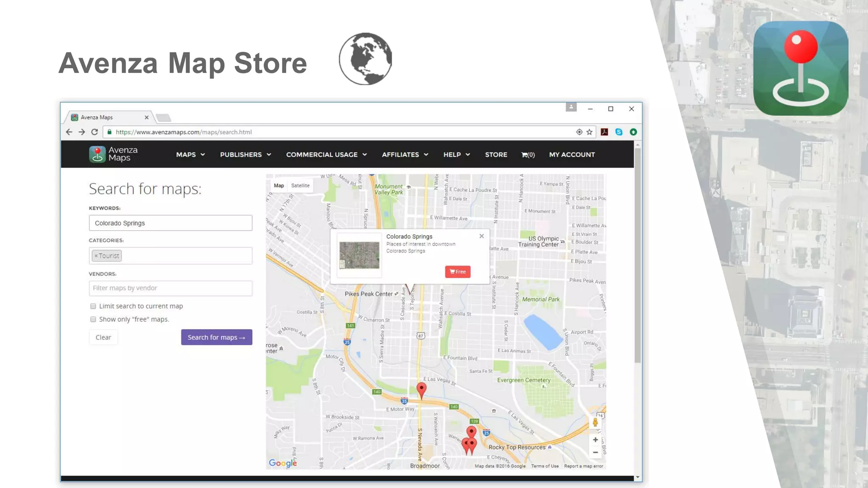The image size is (868, 488).
Task: Open MY ACCOUNT page
Action: (572, 155)
